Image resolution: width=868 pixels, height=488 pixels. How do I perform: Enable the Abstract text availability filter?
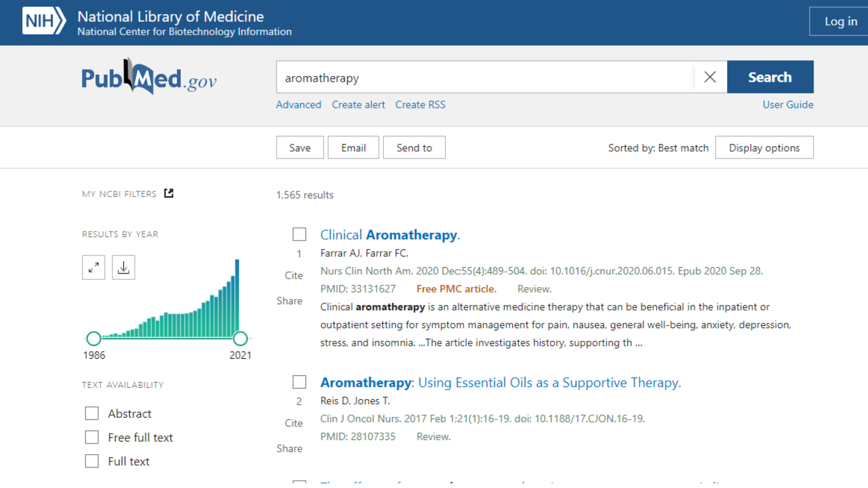92,413
